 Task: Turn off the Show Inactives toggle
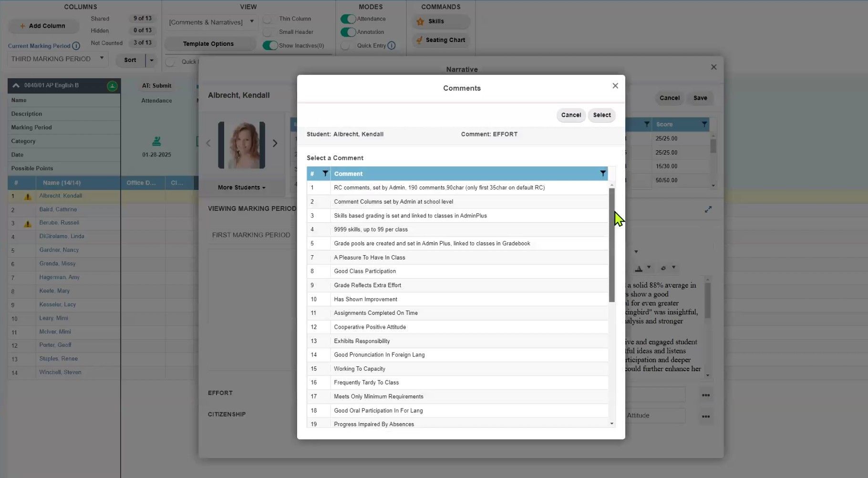coord(270,45)
